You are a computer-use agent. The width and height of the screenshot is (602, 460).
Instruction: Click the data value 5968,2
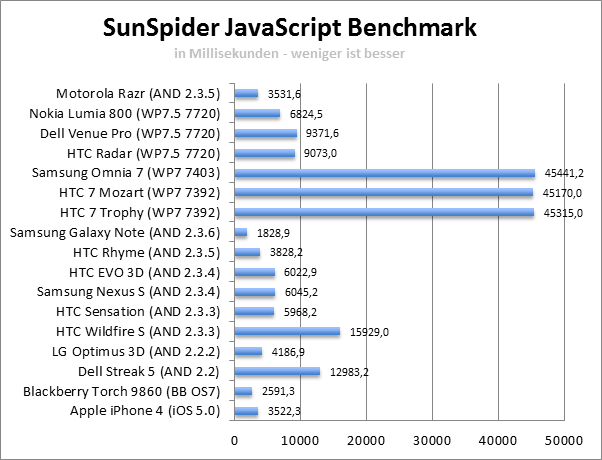[300, 312]
